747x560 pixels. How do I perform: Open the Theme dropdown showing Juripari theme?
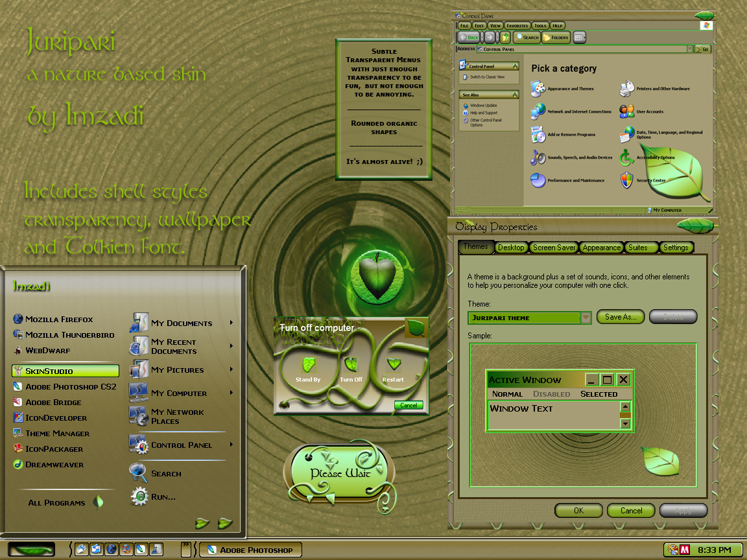coord(586,318)
